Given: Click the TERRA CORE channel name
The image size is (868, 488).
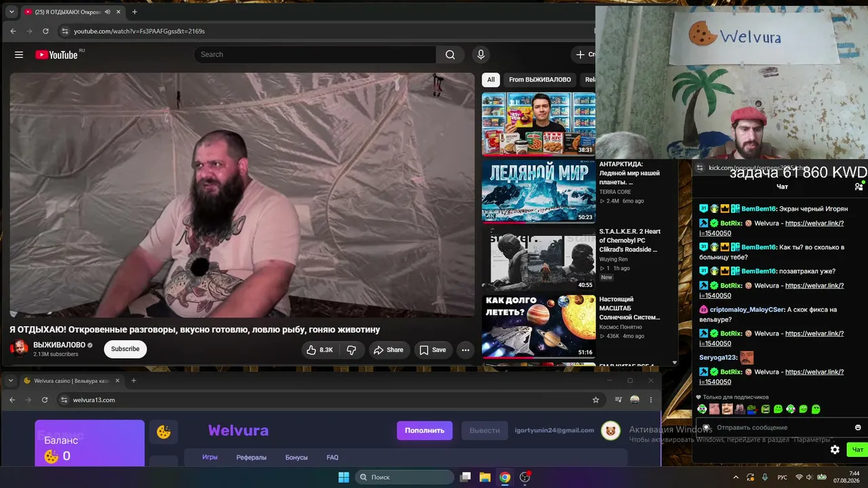Looking at the screenshot, I should point(615,192).
